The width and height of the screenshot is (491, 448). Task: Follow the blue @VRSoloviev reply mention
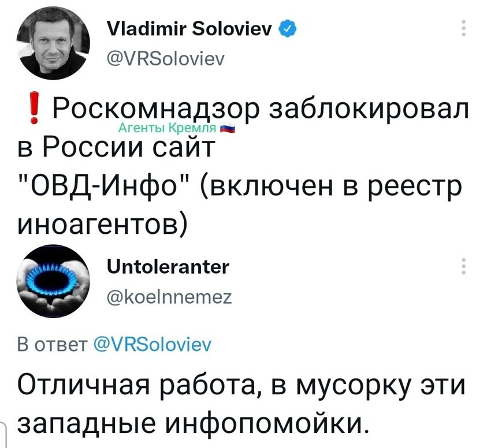pyautogui.click(x=152, y=345)
